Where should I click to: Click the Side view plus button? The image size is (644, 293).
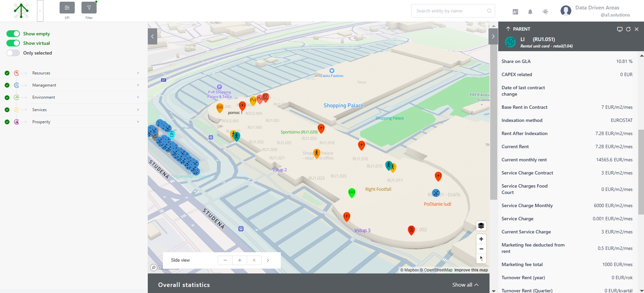pos(240,260)
